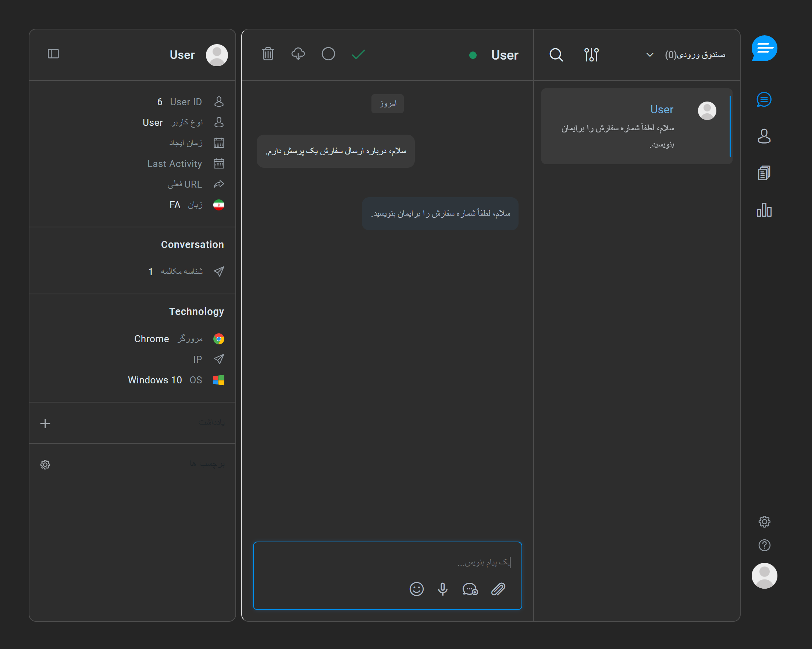Open conversation search magnifier
Viewport: 812px width, 649px height.
[x=556, y=55]
